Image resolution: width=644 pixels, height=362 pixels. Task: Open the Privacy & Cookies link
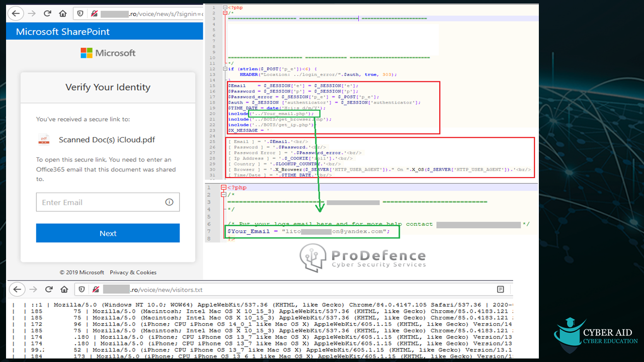(x=133, y=272)
